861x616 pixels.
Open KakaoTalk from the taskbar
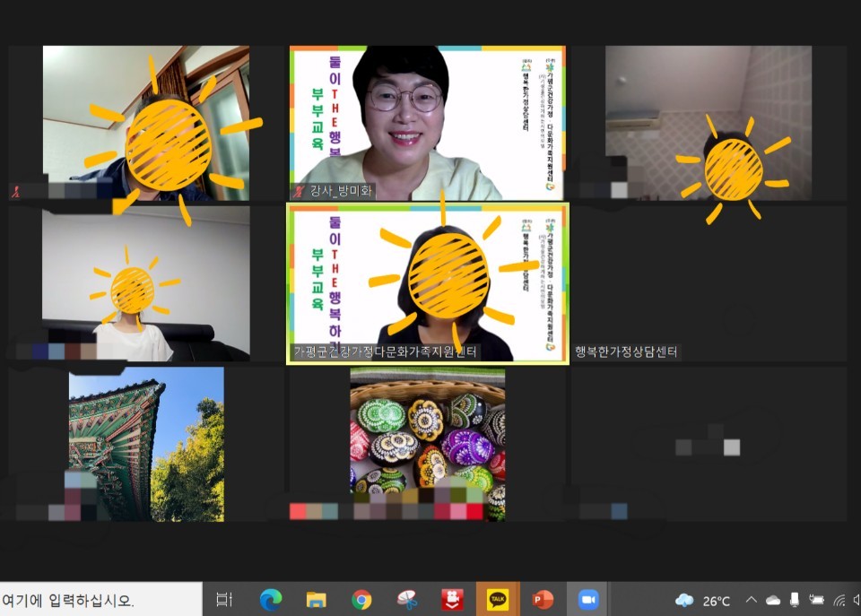pyautogui.click(x=497, y=600)
